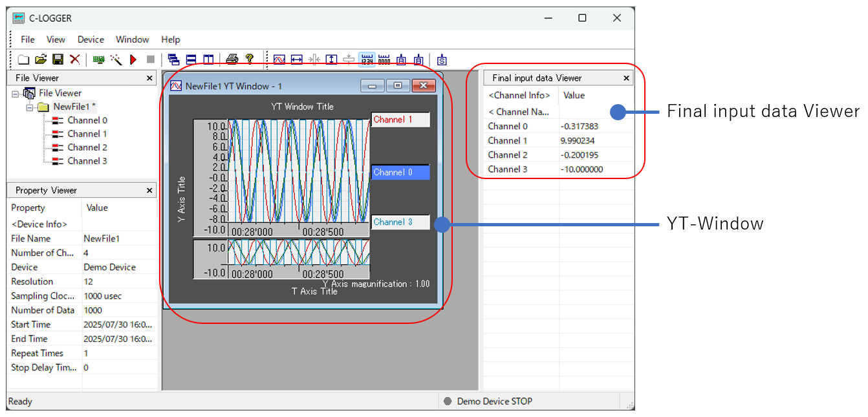Click the Sampling Clock value 1000 usec
This screenshot has height=417, width=868.
click(103, 296)
